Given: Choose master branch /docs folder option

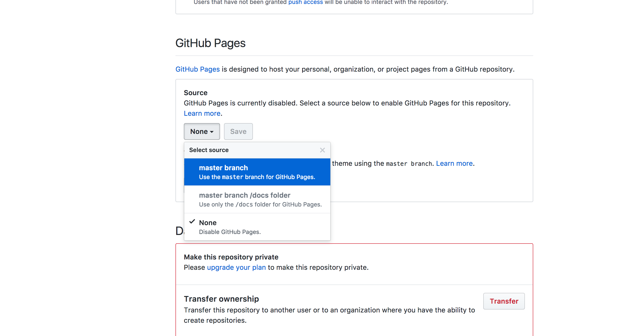Looking at the screenshot, I should [x=257, y=199].
